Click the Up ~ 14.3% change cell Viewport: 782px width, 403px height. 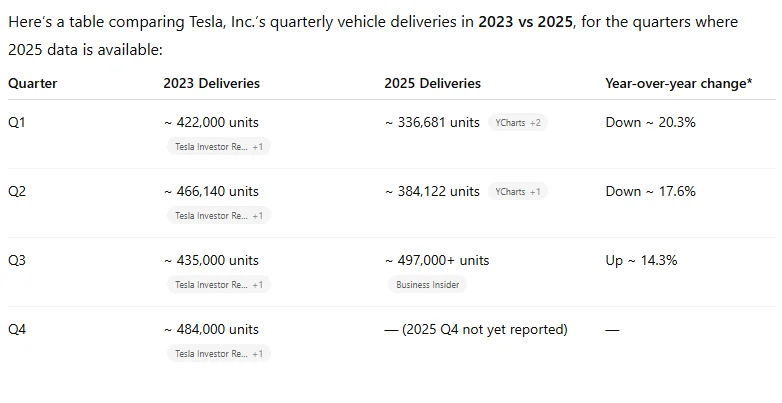click(x=641, y=260)
